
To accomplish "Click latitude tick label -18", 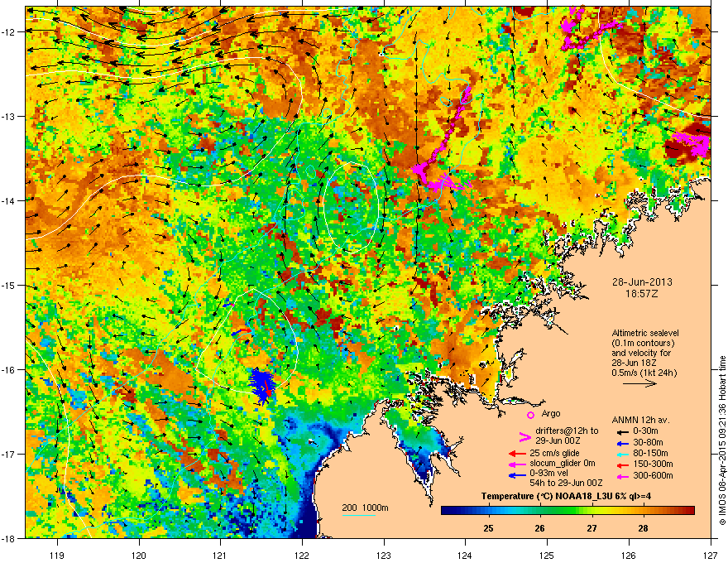I will click(9, 538).
